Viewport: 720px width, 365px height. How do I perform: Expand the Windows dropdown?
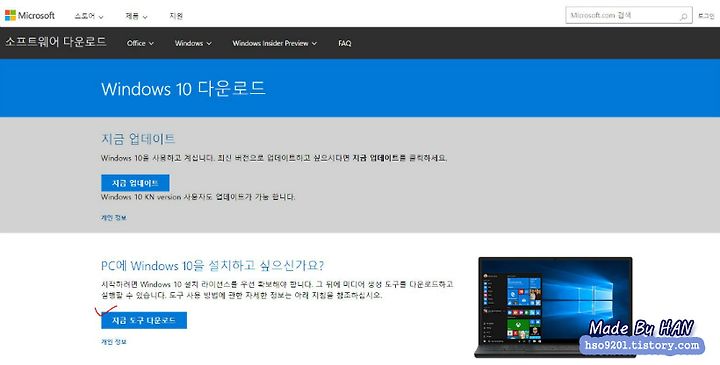coord(193,43)
